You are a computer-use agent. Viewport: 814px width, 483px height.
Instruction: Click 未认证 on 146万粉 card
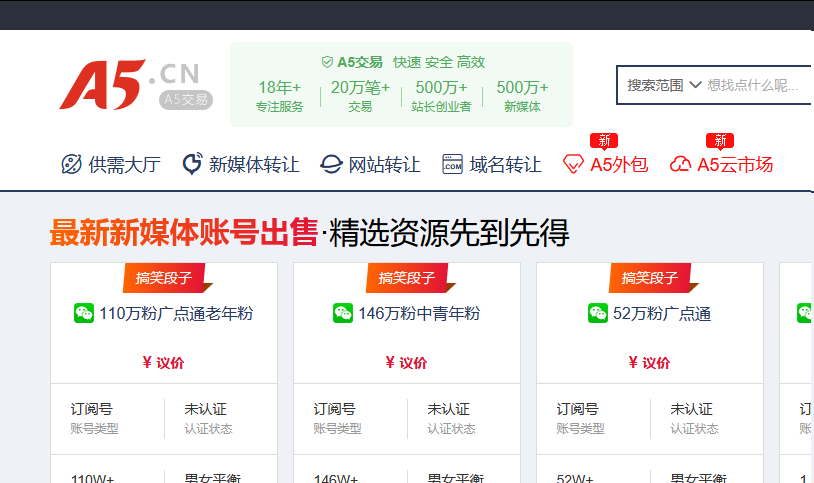point(449,409)
